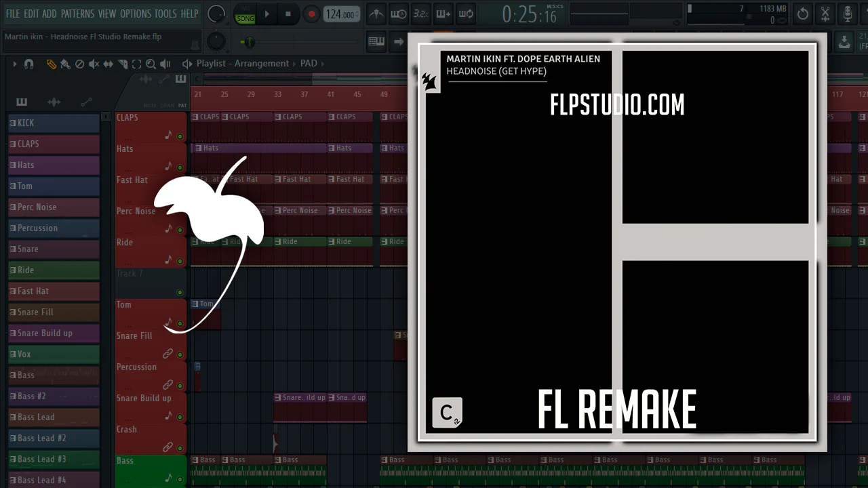This screenshot has width=868, height=488.
Task: Select the Bass Lead #3 pattern
Action: tap(54, 459)
